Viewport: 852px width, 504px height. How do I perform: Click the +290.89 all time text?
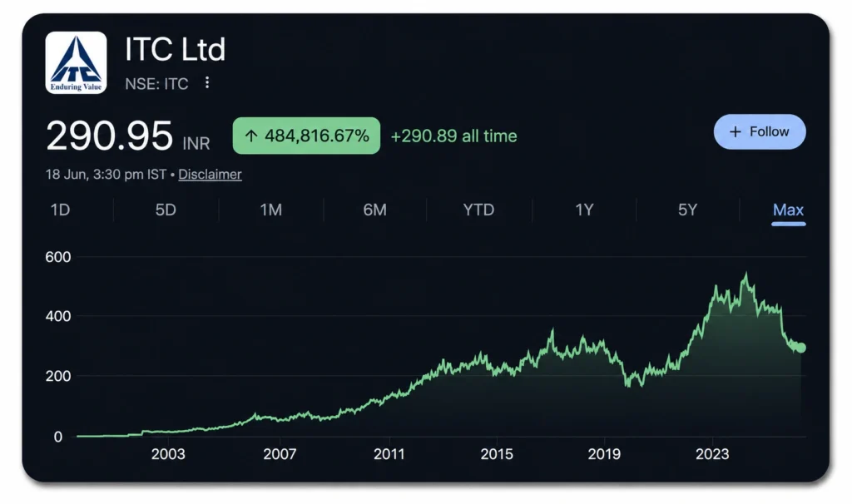pos(453,136)
